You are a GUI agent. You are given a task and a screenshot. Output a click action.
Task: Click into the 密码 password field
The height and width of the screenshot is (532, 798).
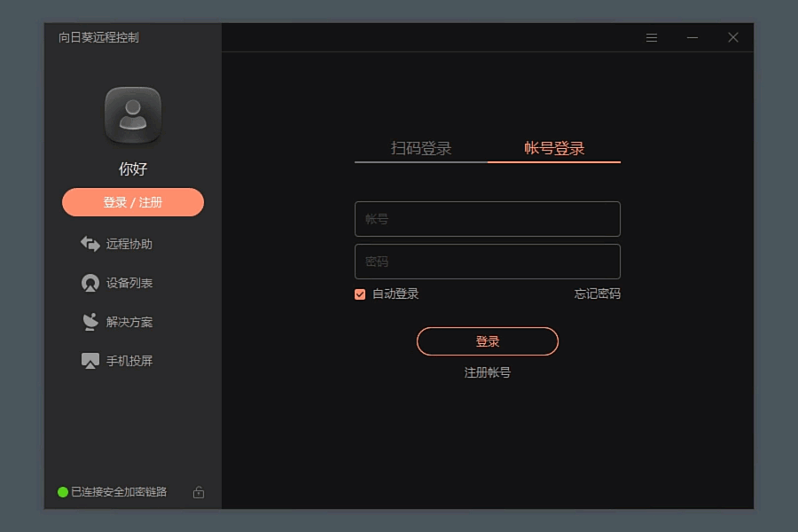[x=488, y=262]
